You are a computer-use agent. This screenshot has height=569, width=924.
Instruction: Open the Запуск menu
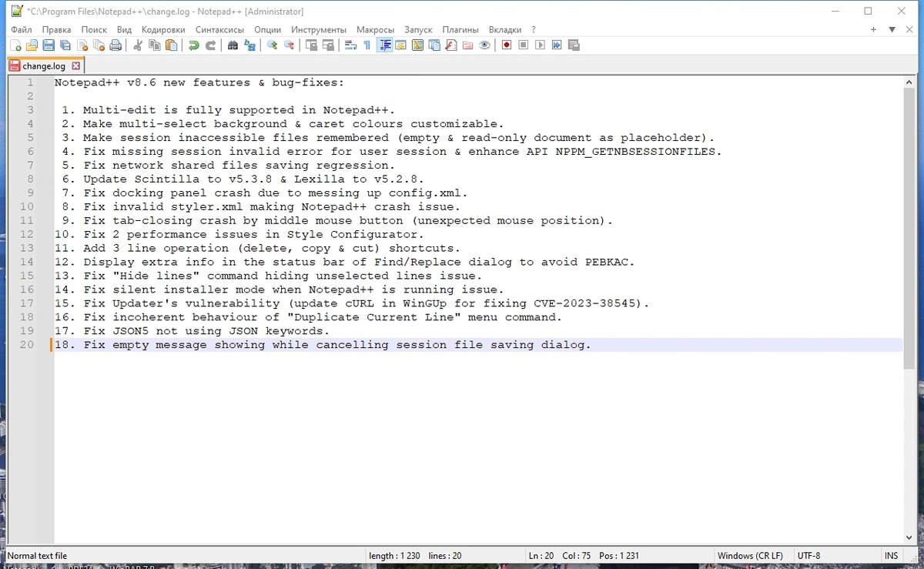(419, 29)
